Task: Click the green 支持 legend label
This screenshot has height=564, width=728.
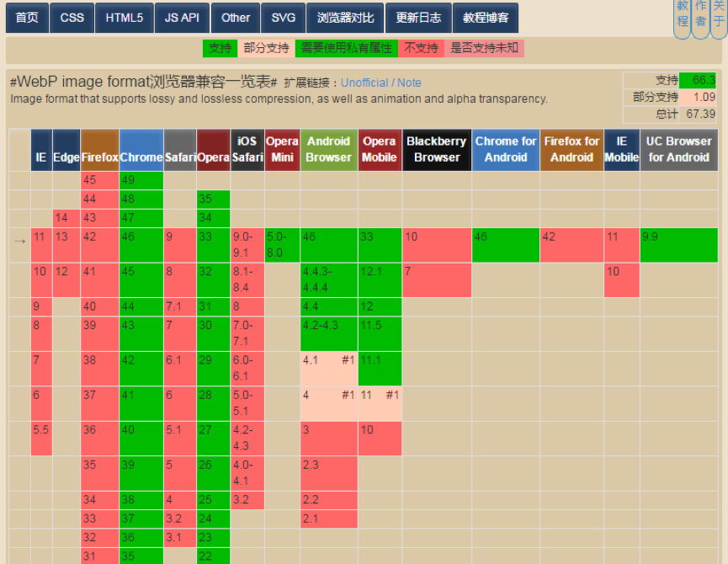Action: pyautogui.click(x=220, y=48)
